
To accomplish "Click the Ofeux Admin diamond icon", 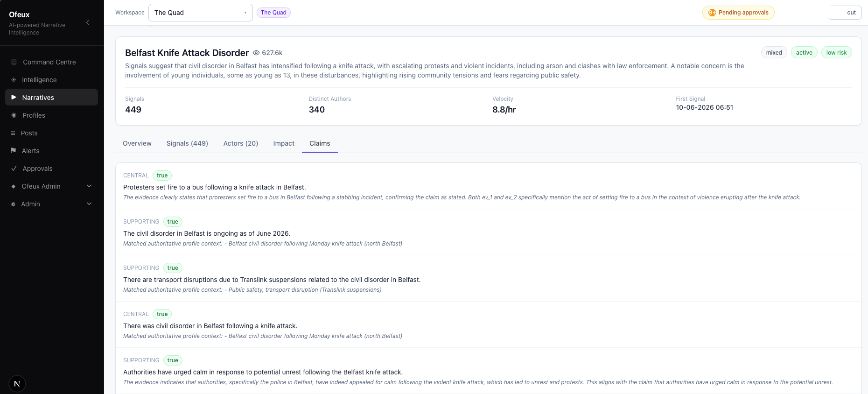I will coord(14,186).
